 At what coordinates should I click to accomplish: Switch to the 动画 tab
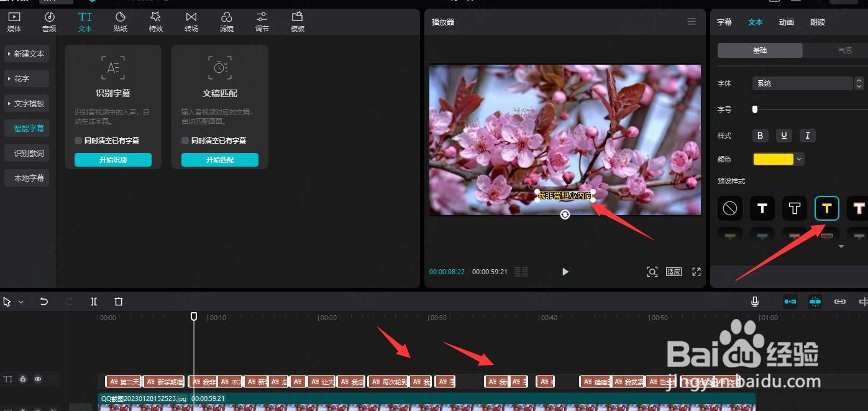[786, 22]
